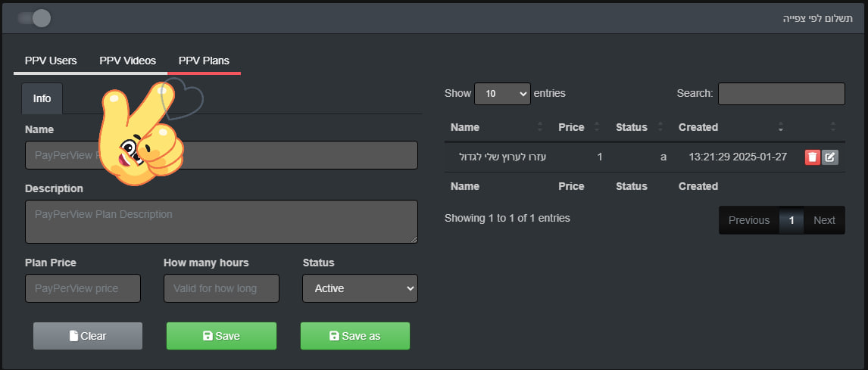
Task: Click the red trash delete icon
Action: tap(812, 157)
